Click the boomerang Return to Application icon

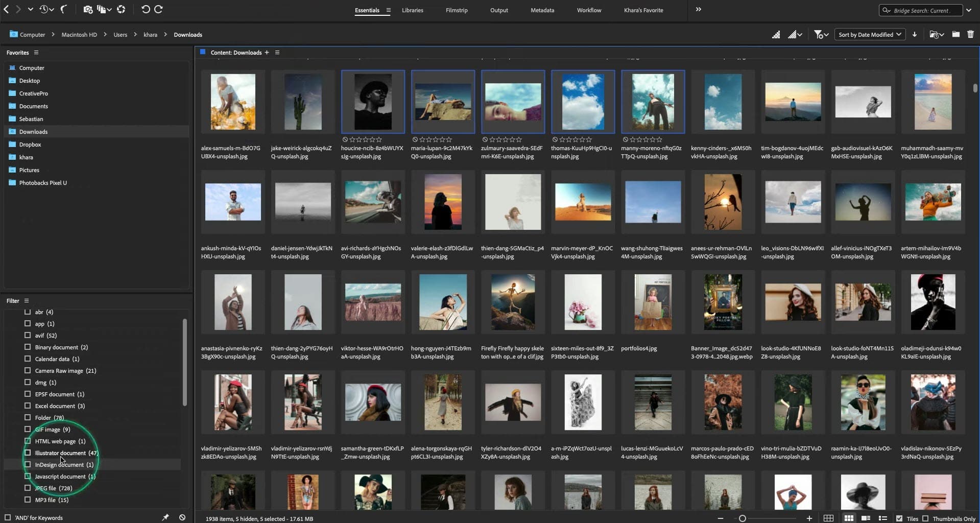[64, 9]
